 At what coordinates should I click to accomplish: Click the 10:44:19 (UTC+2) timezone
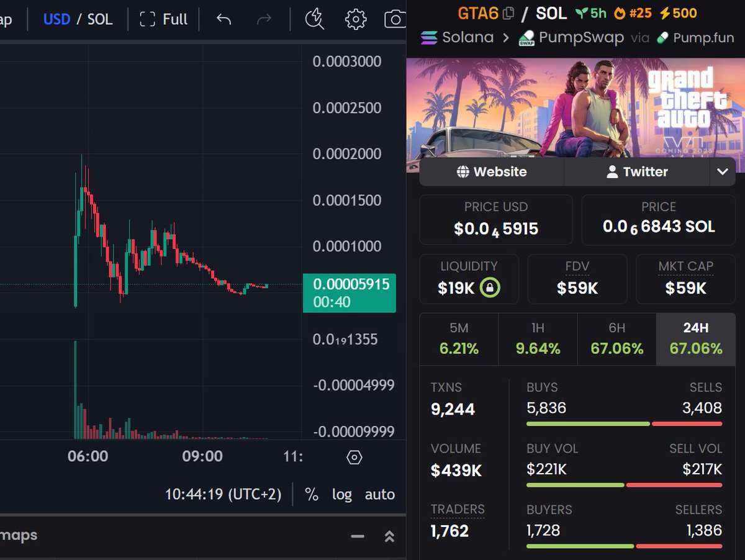click(x=223, y=495)
